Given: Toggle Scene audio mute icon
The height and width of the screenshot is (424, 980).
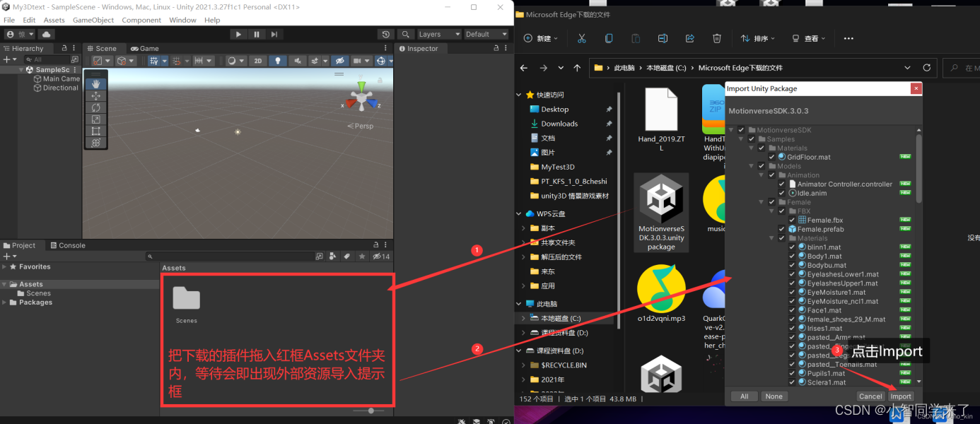Looking at the screenshot, I should pyautogui.click(x=297, y=61).
